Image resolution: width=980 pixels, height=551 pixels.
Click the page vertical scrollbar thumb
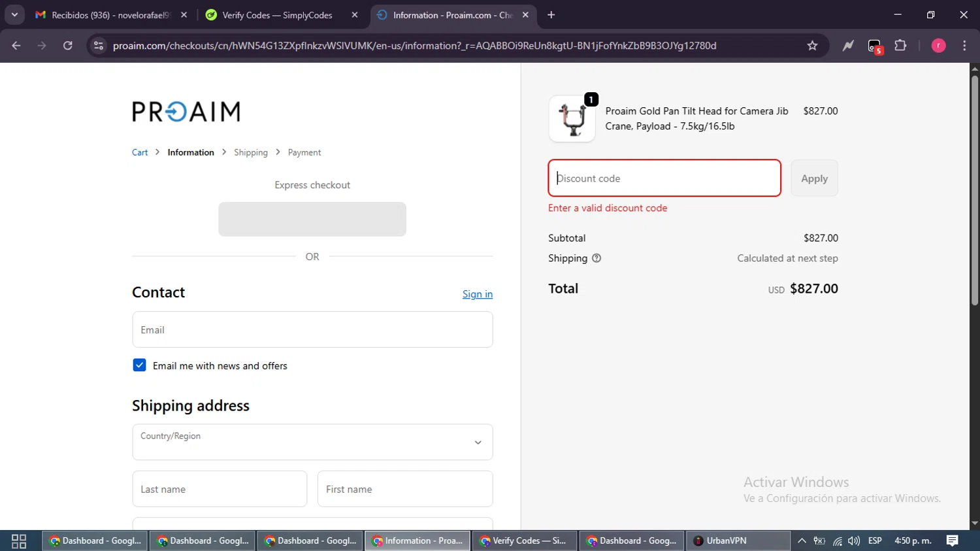tap(975, 190)
